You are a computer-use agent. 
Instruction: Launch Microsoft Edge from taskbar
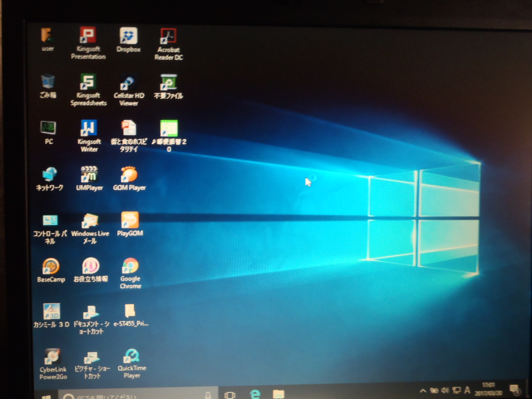coord(255,394)
